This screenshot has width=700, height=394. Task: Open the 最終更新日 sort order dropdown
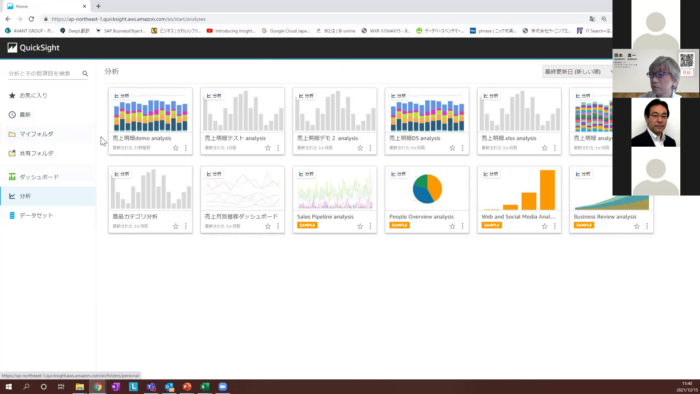pos(577,71)
